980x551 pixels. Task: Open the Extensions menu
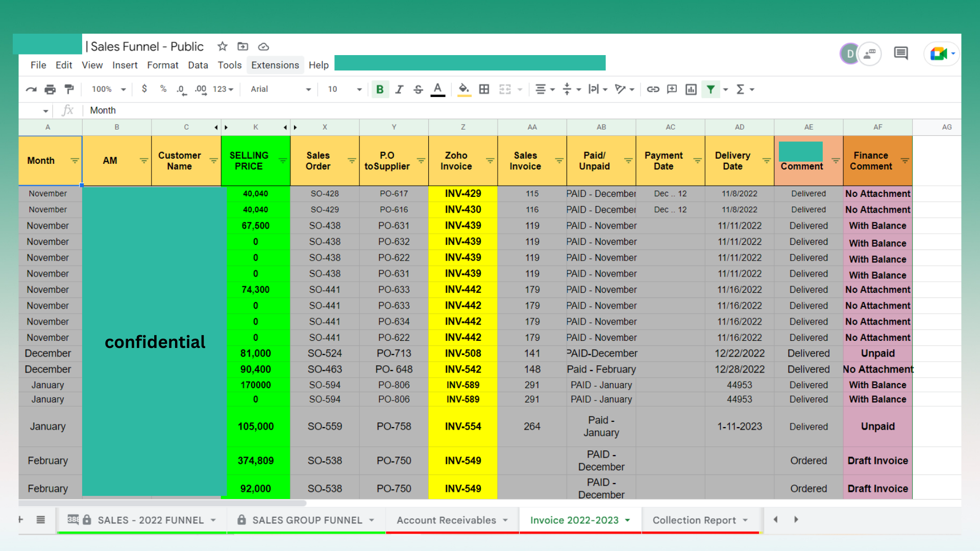pyautogui.click(x=275, y=65)
